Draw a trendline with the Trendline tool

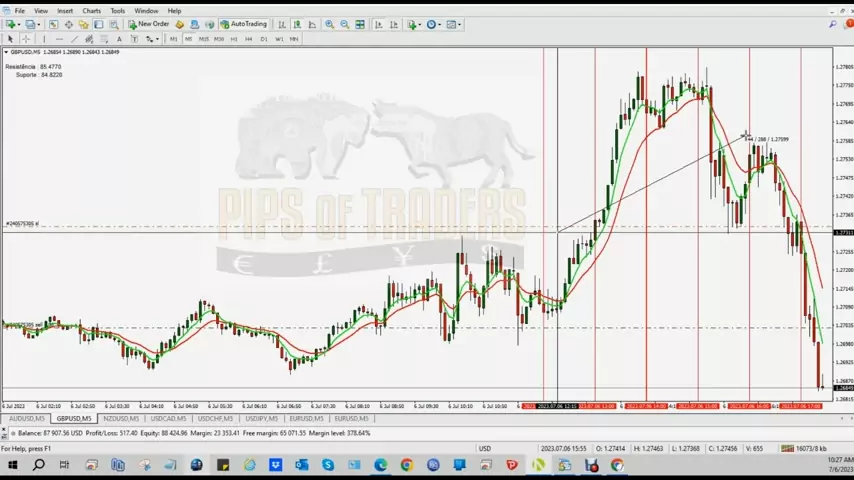click(x=74, y=39)
